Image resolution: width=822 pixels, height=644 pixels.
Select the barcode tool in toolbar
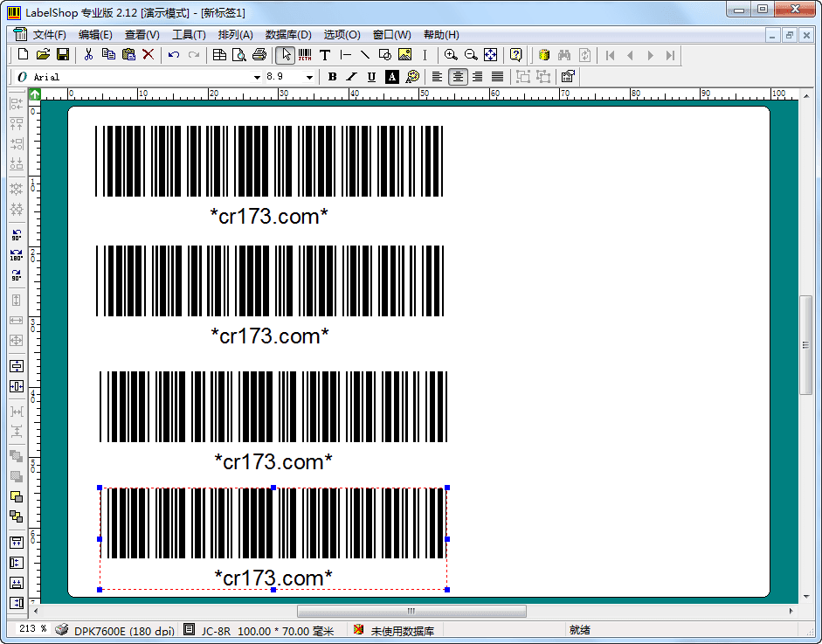305,55
